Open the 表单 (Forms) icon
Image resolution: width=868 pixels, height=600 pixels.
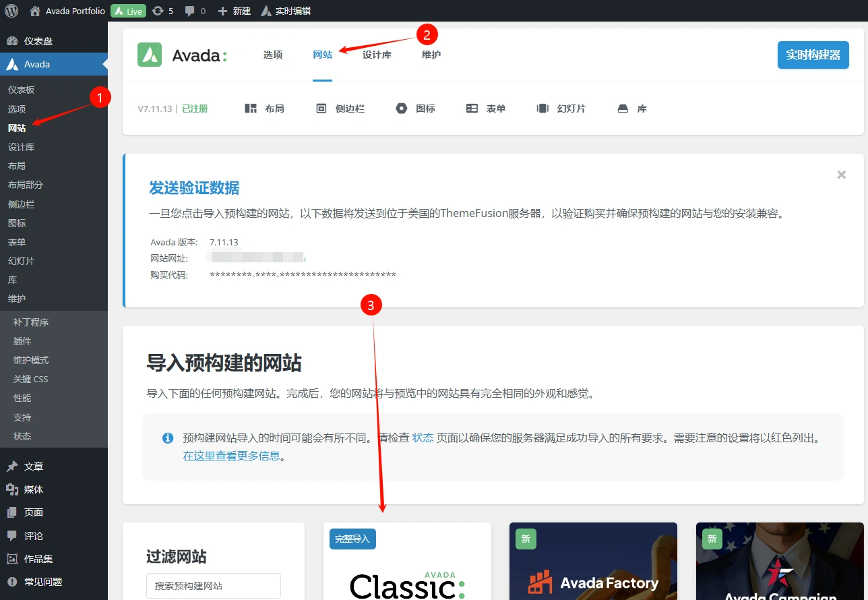(x=471, y=108)
